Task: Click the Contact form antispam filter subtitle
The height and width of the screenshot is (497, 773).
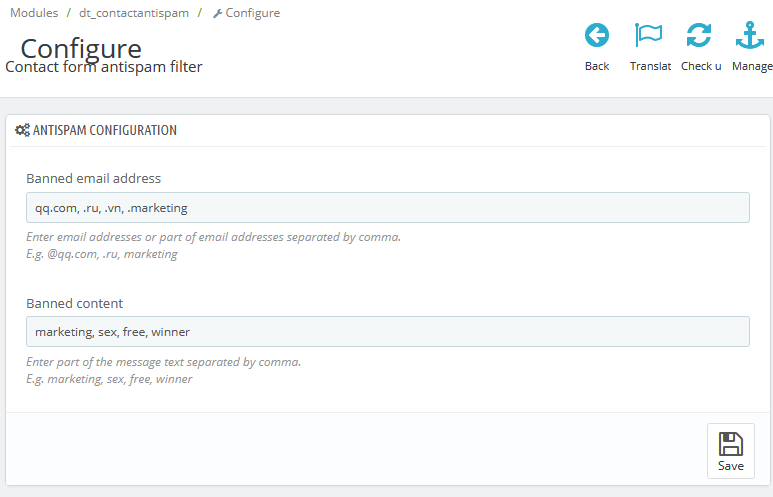Action: pos(104,67)
